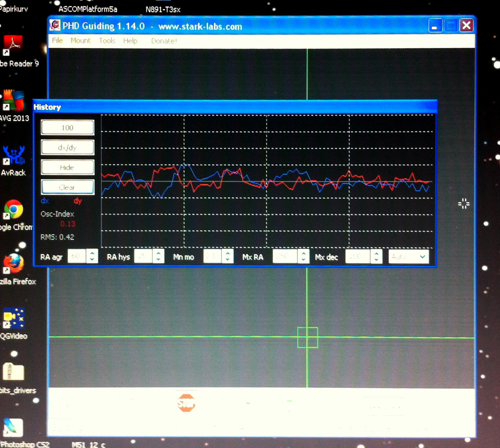Increase Mn mo with the up arrow
This screenshot has height=448, width=500.
point(228,253)
